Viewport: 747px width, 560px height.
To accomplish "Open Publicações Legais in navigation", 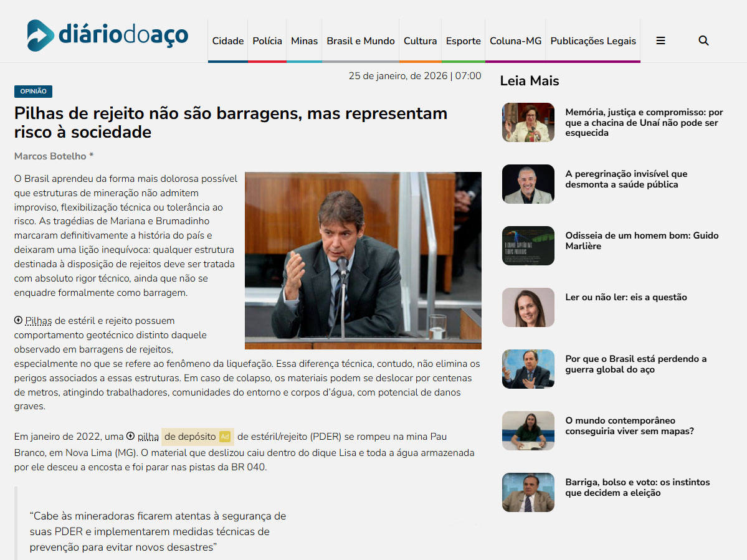I will point(593,41).
